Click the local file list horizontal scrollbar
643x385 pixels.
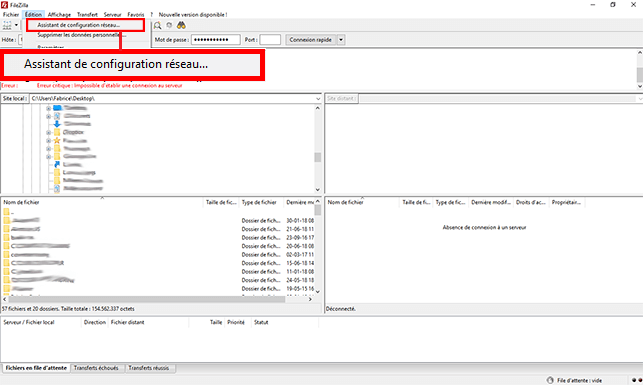[146, 299]
